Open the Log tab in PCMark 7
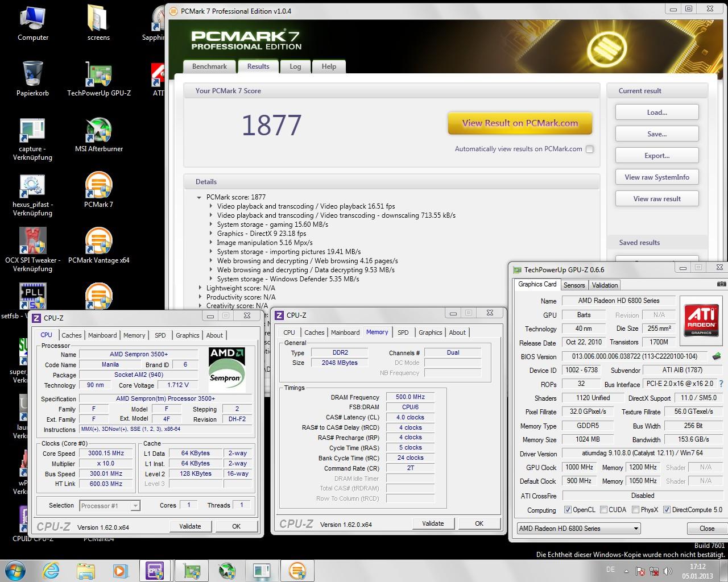 point(295,66)
